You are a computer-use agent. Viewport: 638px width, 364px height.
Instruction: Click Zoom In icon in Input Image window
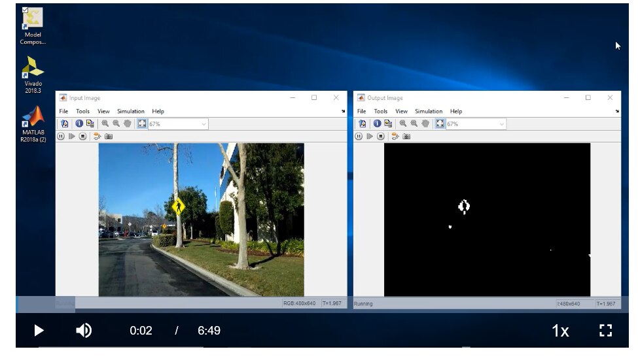pyautogui.click(x=105, y=124)
